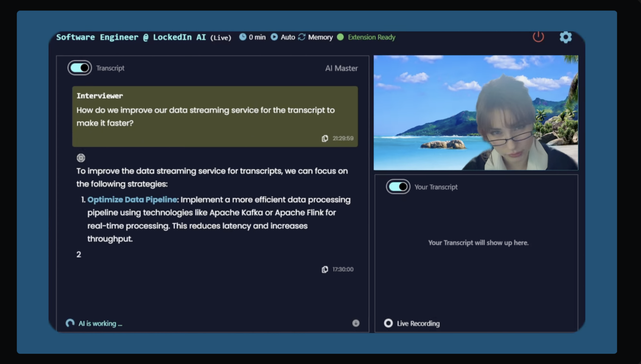Screen dimensions: 641x364
Task: Click the clock icon showing 0 min
Action: [x=243, y=37]
